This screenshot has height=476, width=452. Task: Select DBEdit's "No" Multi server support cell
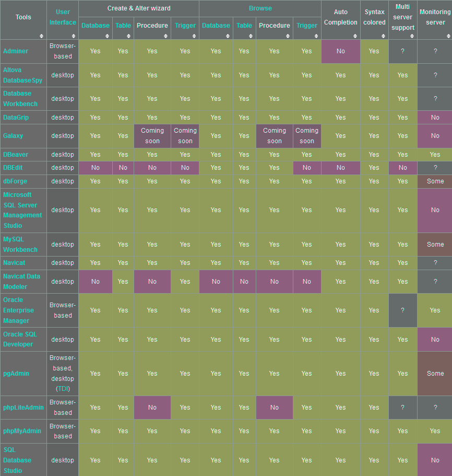403,168
